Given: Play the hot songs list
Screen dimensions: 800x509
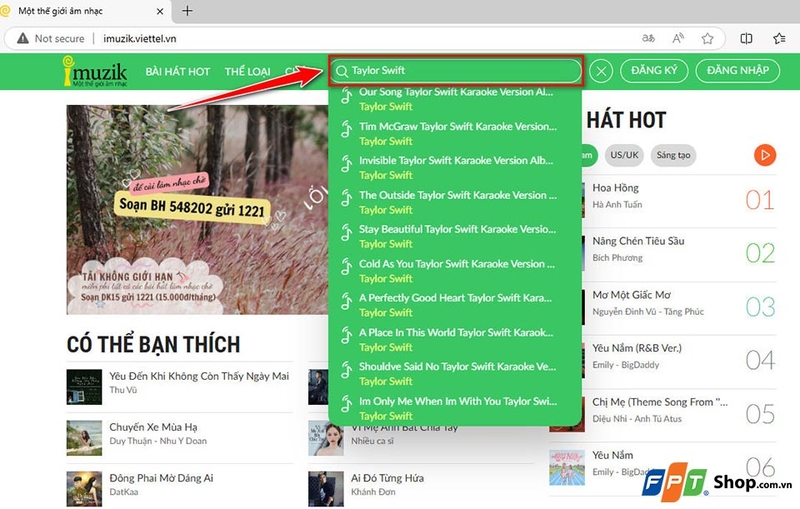Looking at the screenshot, I should [765, 155].
